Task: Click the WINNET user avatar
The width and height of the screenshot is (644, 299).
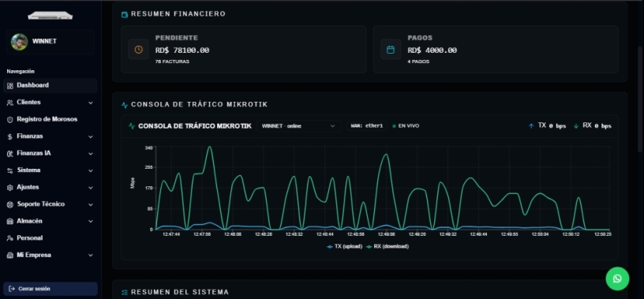Action: click(x=19, y=42)
